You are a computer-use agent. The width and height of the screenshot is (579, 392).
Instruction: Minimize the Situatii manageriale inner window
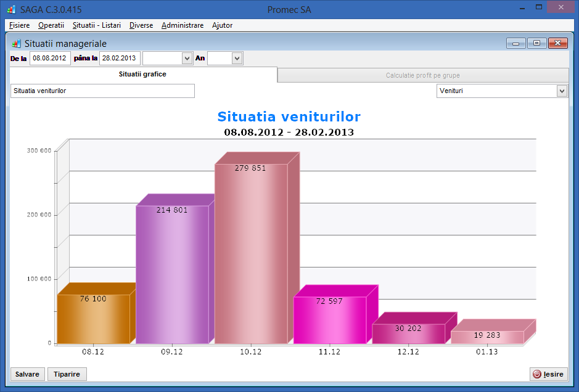coord(515,43)
